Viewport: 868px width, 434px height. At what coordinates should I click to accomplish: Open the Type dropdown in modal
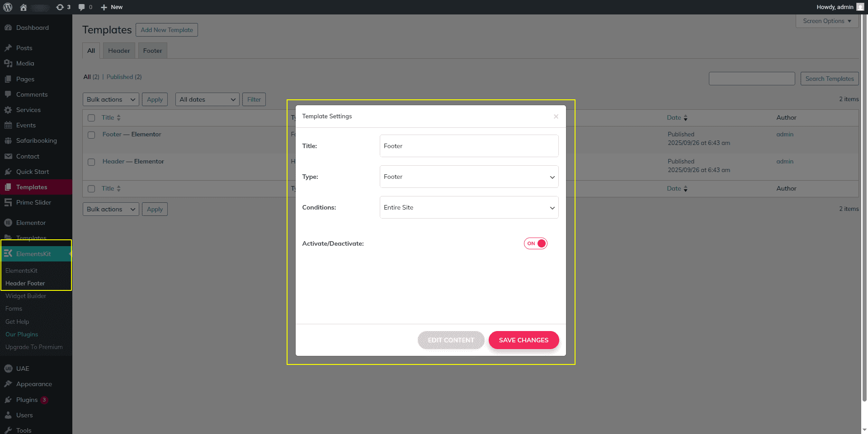(x=469, y=177)
